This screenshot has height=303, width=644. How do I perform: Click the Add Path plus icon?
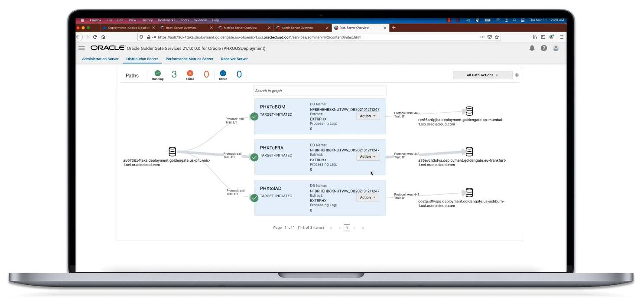pos(517,75)
